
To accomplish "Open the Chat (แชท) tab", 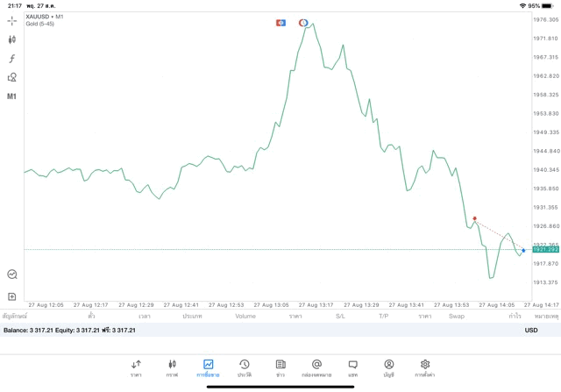I will (x=352, y=367).
